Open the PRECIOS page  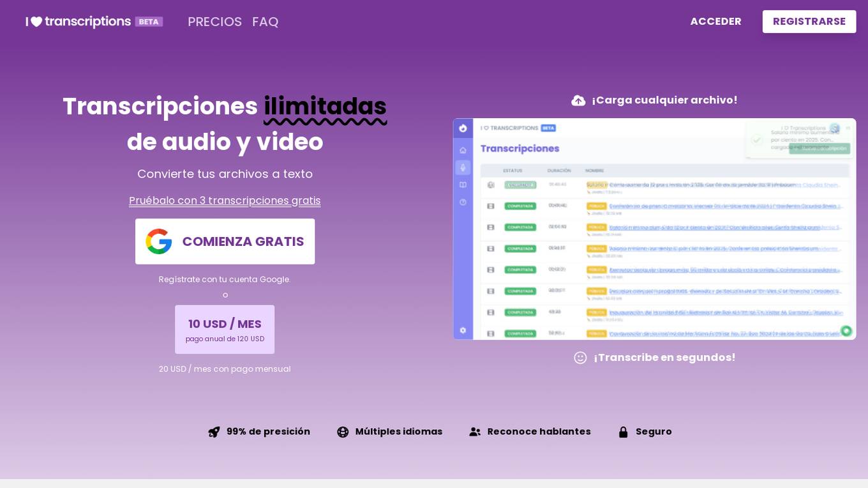214,22
